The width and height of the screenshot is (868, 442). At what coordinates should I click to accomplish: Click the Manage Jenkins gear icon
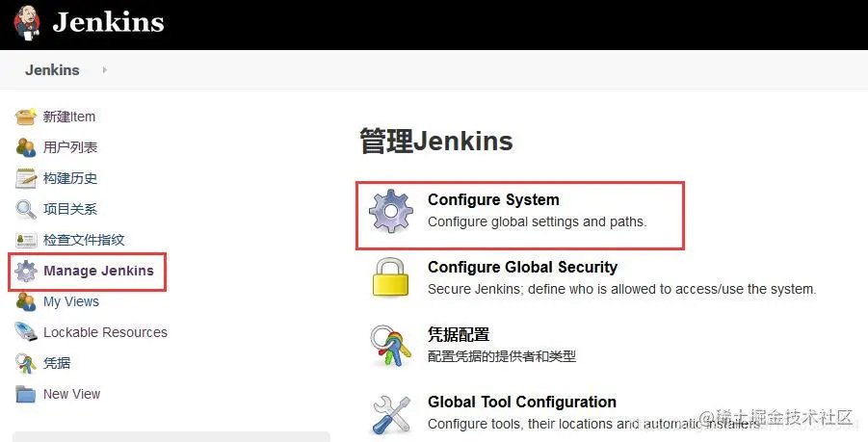(x=25, y=271)
